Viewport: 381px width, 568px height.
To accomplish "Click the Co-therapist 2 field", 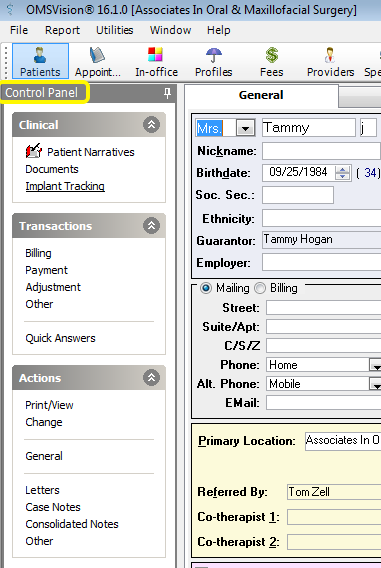I will click(x=334, y=542).
